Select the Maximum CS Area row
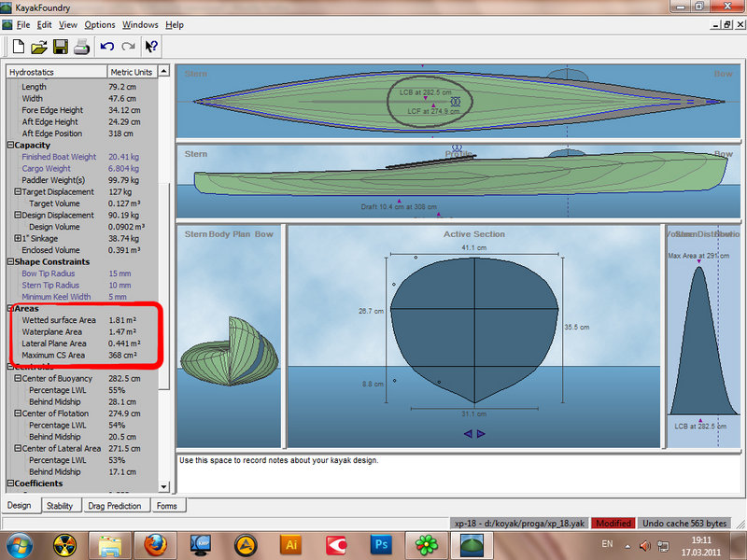 coord(82,356)
